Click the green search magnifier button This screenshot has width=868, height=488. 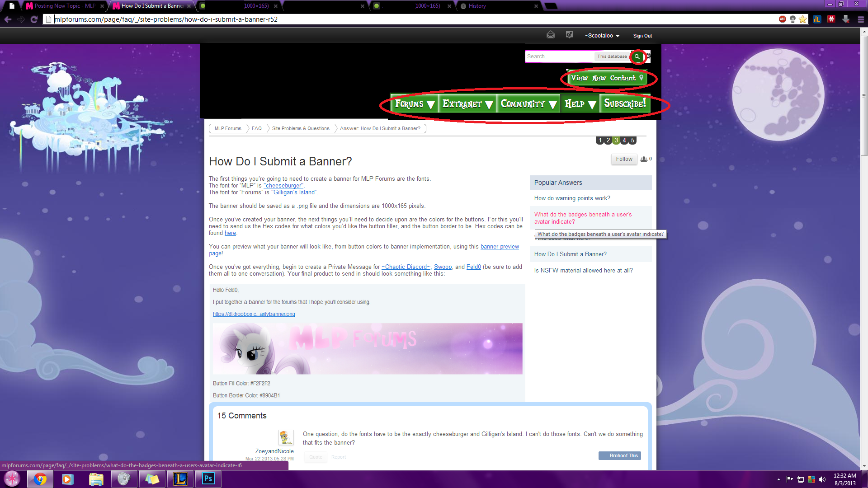pyautogui.click(x=637, y=56)
